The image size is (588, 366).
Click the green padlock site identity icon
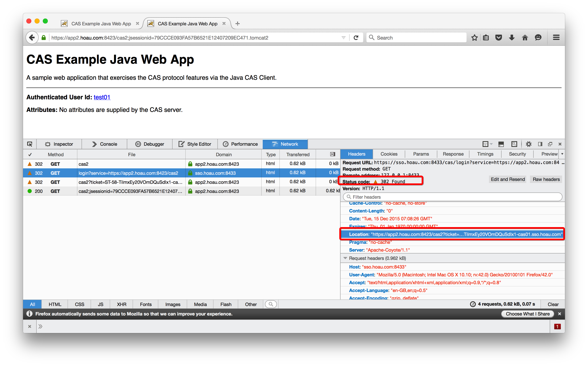pos(44,38)
